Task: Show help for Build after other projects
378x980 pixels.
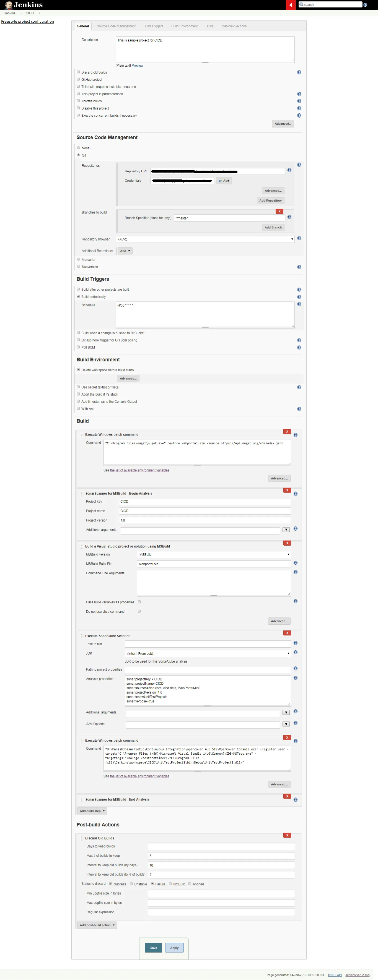Action: pyautogui.click(x=299, y=290)
